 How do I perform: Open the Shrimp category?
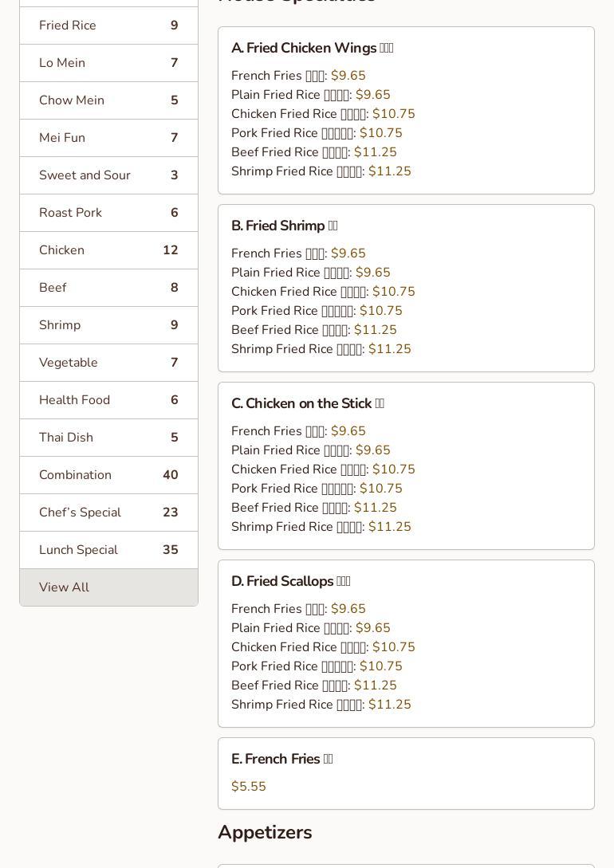tap(108, 325)
